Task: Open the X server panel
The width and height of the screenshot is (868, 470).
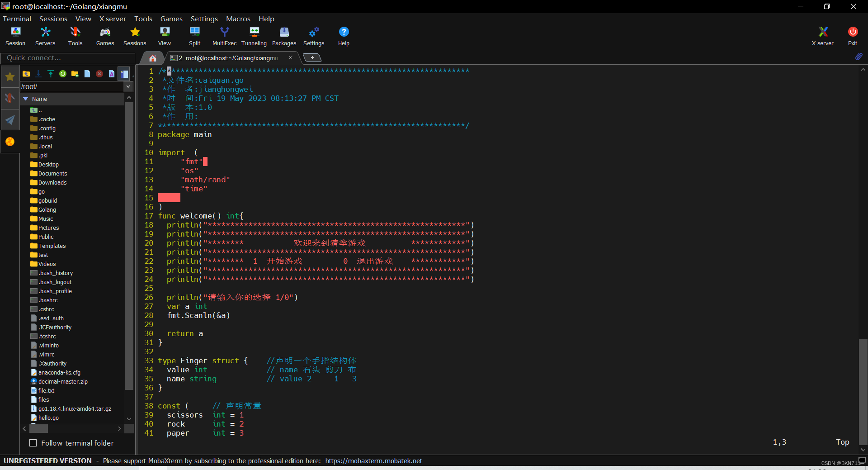Action: (x=822, y=36)
